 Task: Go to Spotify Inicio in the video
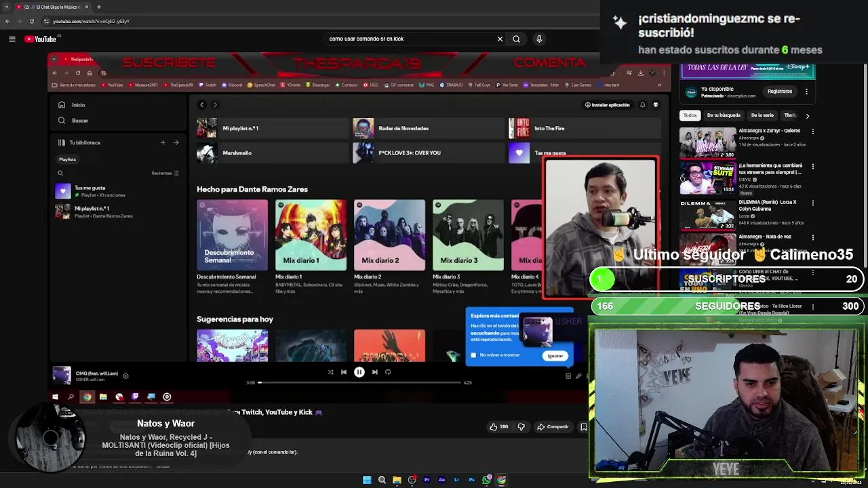click(x=73, y=105)
